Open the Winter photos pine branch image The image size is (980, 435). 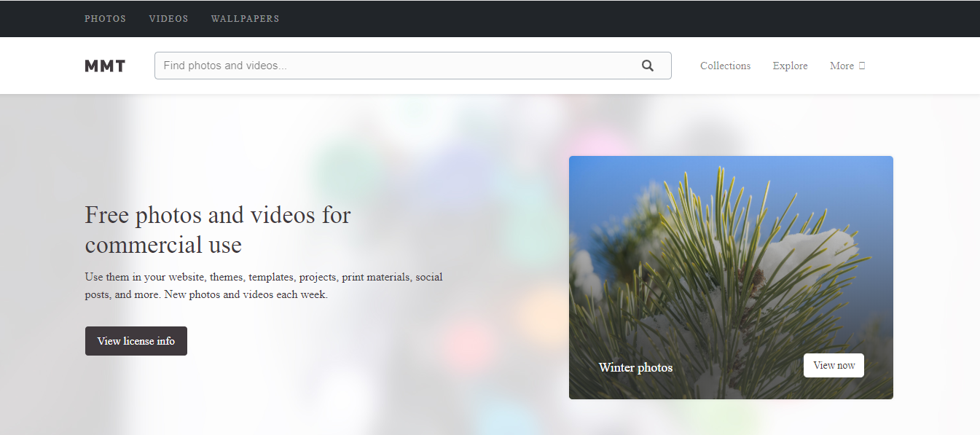pos(731,278)
